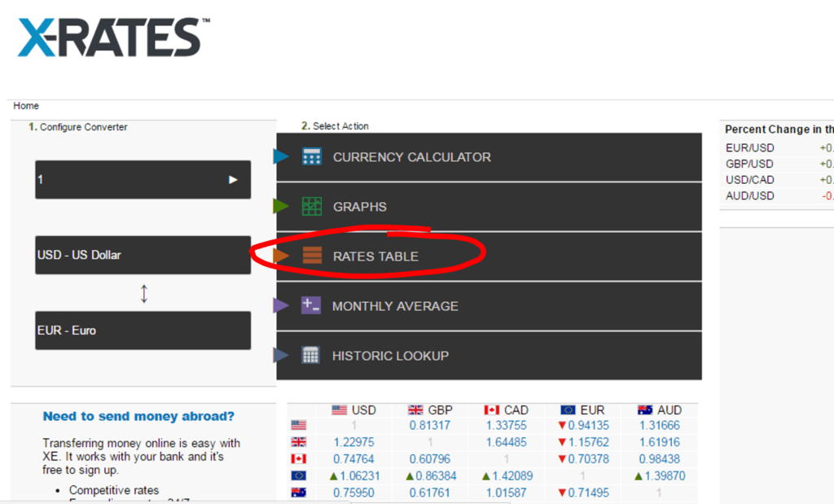Open "Need to send money abroad?" heading
The width and height of the screenshot is (834, 504).
coord(138,416)
